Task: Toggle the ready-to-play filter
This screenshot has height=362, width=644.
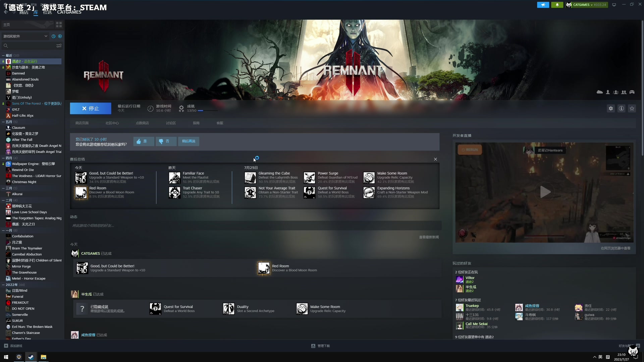Action: [60, 36]
